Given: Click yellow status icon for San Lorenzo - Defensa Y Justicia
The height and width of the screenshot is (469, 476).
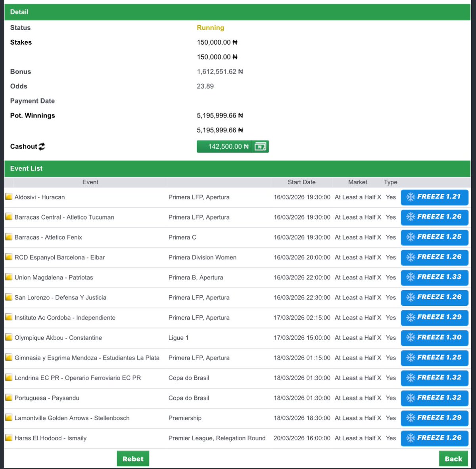Looking at the screenshot, I should [x=9, y=297].
